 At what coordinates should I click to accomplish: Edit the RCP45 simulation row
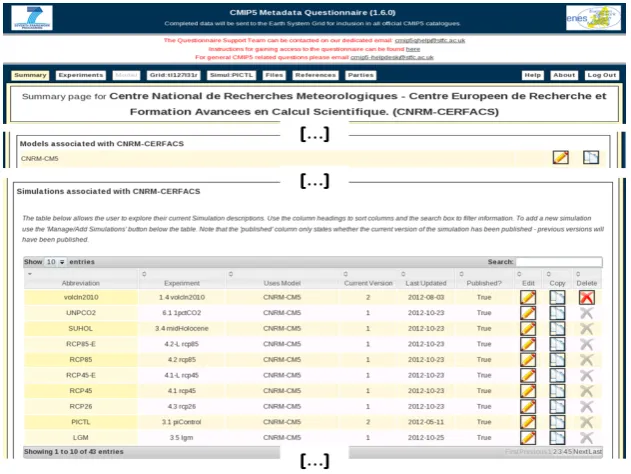pyautogui.click(x=528, y=391)
